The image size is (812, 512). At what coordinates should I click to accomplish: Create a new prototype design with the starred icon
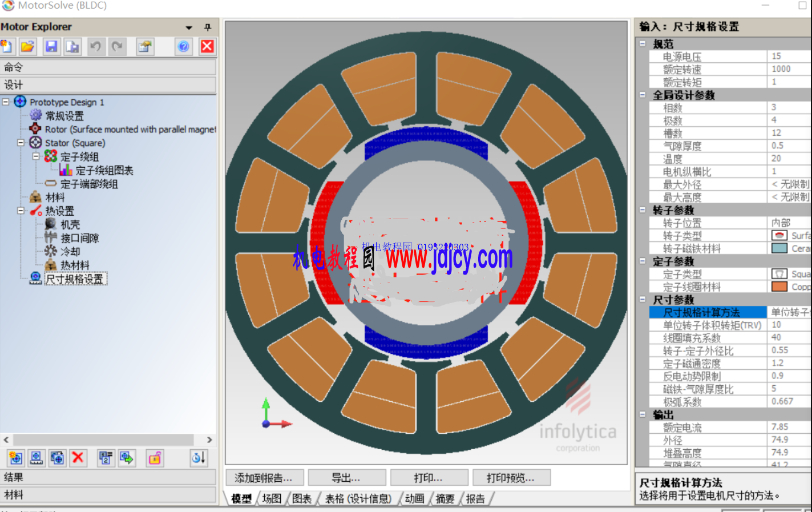click(x=15, y=458)
